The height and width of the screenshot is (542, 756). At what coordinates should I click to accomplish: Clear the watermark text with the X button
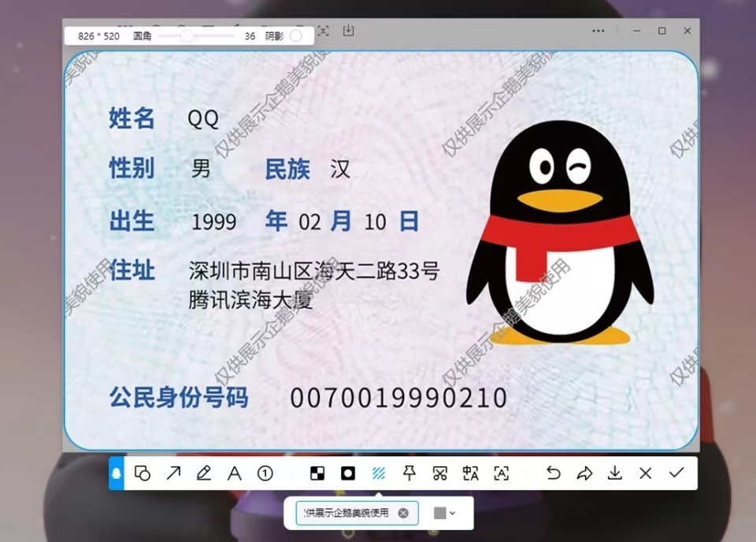click(x=403, y=513)
